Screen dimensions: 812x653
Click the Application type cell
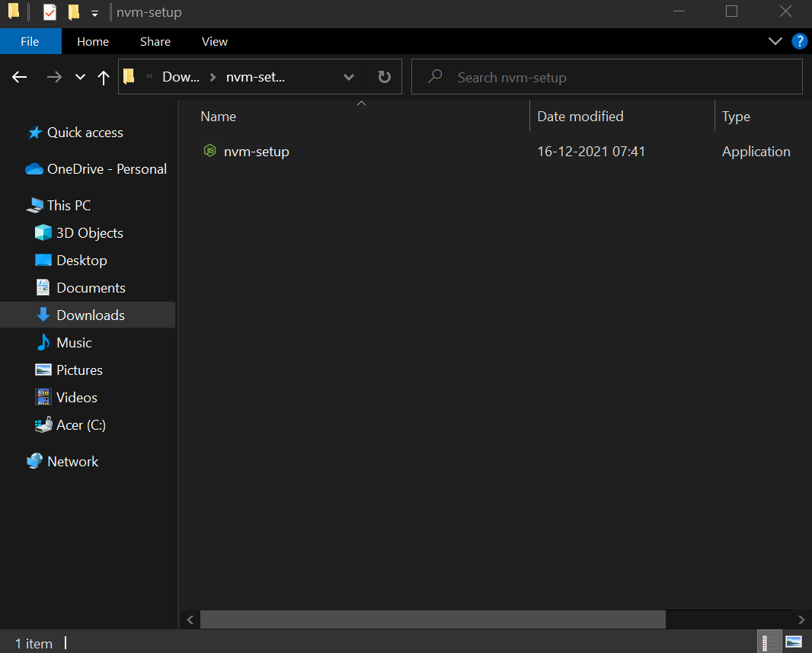(x=756, y=152)
